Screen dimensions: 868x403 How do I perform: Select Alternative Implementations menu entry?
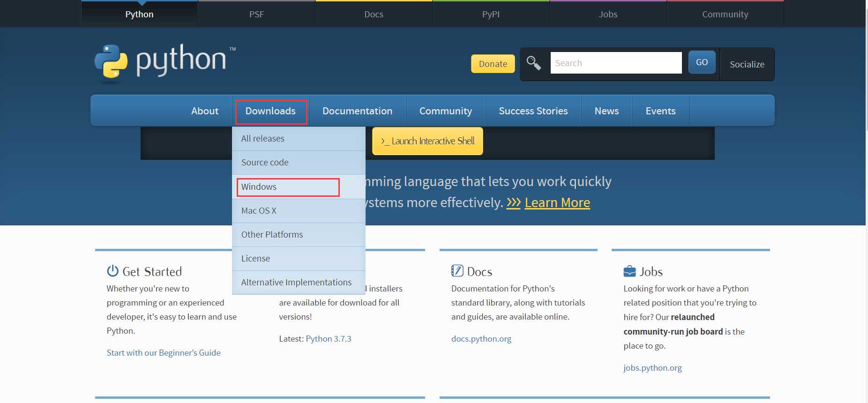click(x=299, y=283)
